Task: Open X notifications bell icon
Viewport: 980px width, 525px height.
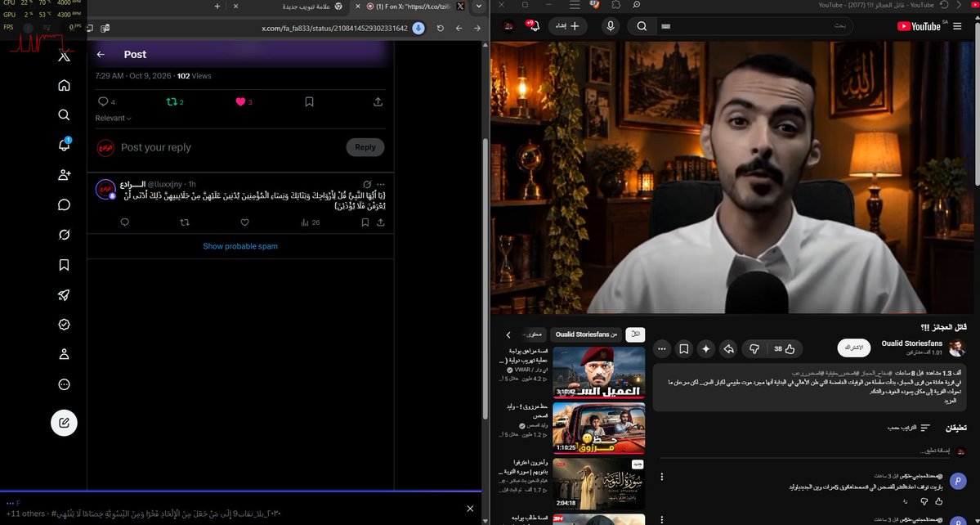Action: pyautogui.click(x=64, y=145)
